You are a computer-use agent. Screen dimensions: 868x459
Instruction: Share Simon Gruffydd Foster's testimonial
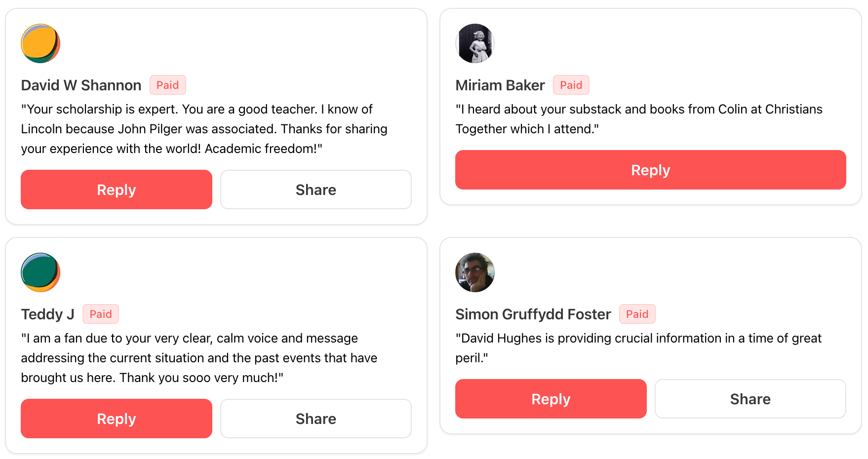(x=750, y=399)
